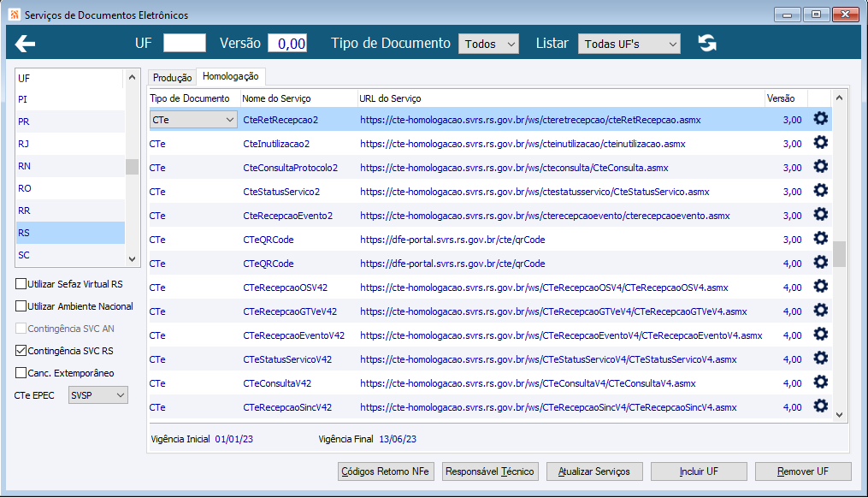Toggle Canc. Extemporâneo checkbox
Viewport: 868px width, 498px height.
coord(21,373)
